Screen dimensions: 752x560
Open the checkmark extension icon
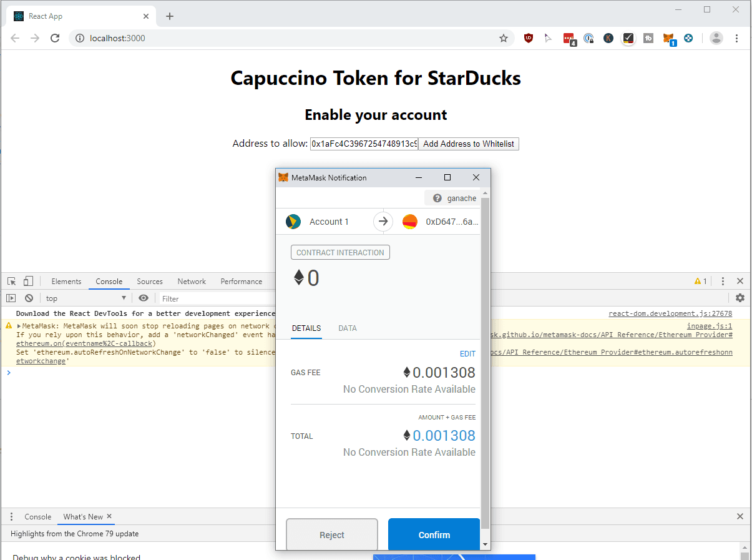click(x=628, y=38)
